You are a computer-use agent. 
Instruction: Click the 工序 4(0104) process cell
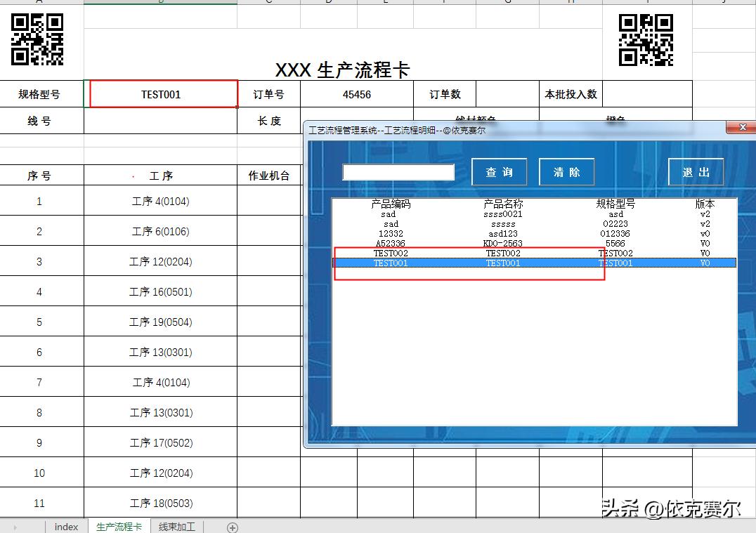coord(160,201)
